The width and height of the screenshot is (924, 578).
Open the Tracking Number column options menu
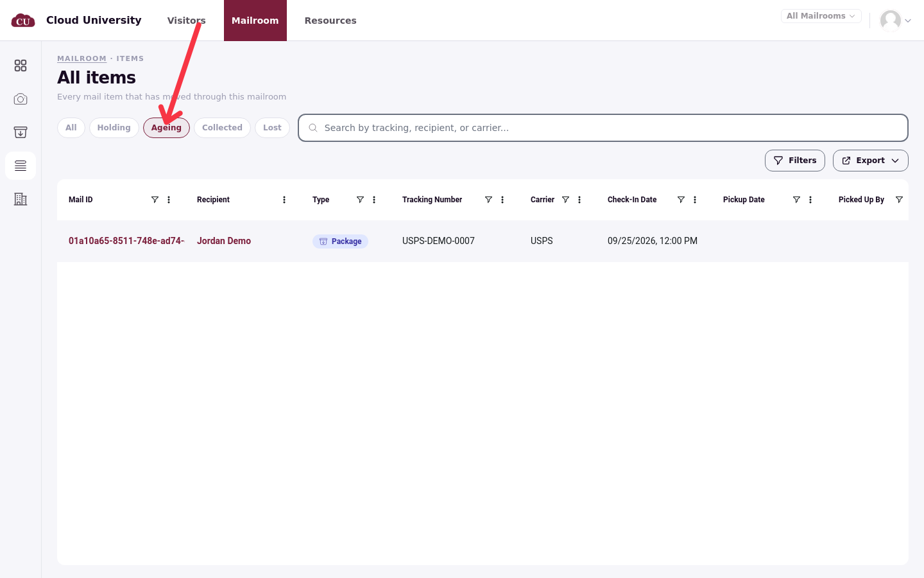pos(502,200)
